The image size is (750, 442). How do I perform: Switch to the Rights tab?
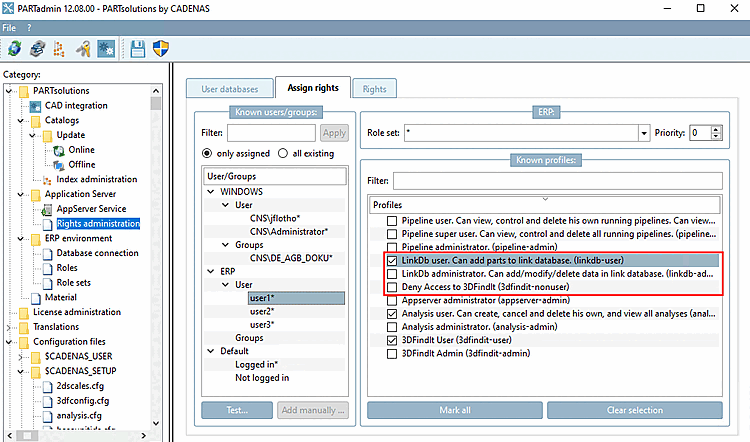pos(374,89)
